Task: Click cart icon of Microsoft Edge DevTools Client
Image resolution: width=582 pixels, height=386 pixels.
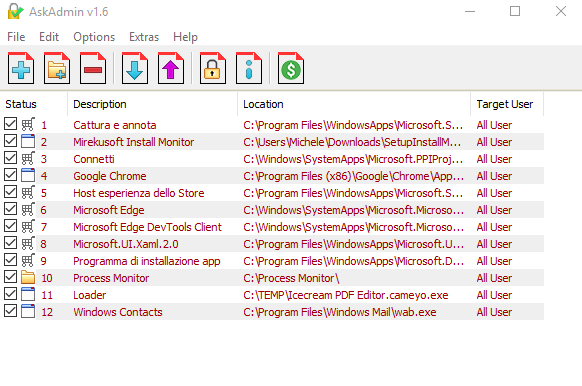Action: click(28, 226)
